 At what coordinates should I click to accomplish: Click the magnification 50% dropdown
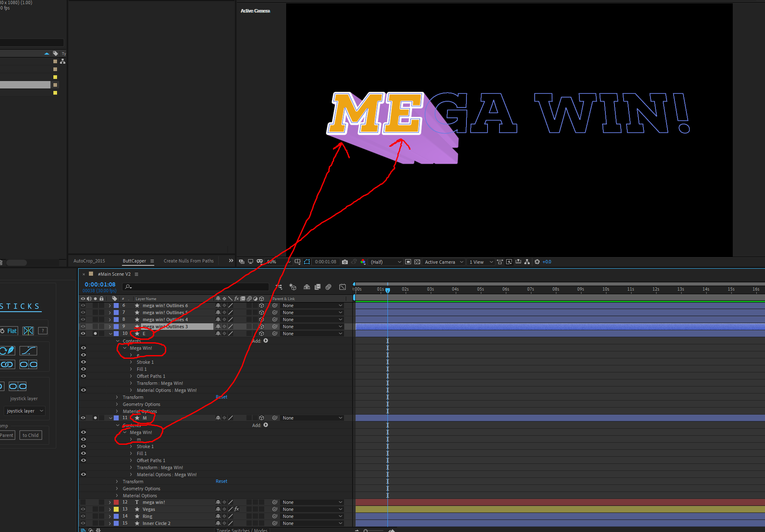279,262
